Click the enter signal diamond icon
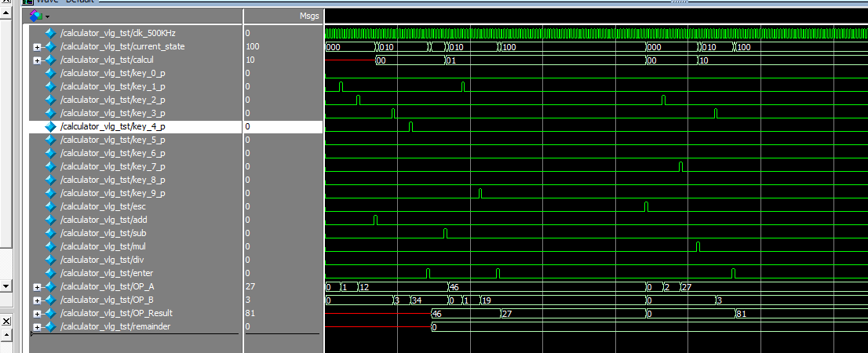 pos(51,273)
